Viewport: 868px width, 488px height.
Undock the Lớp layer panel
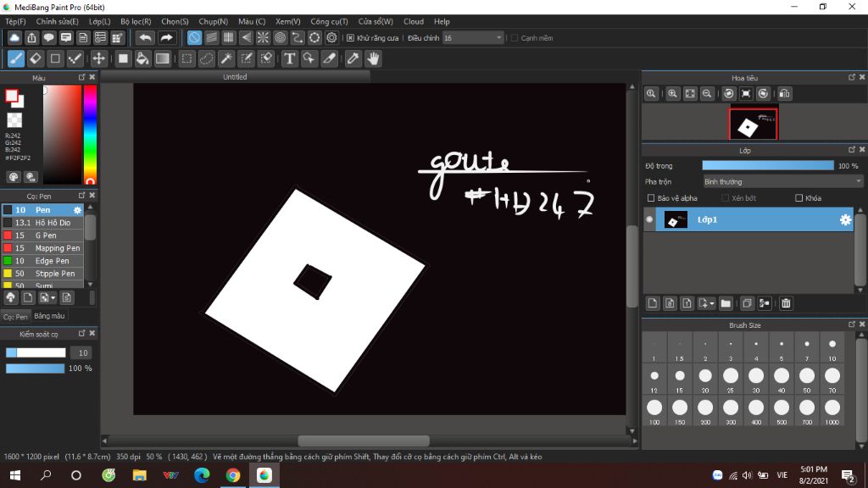click(852, 150)
